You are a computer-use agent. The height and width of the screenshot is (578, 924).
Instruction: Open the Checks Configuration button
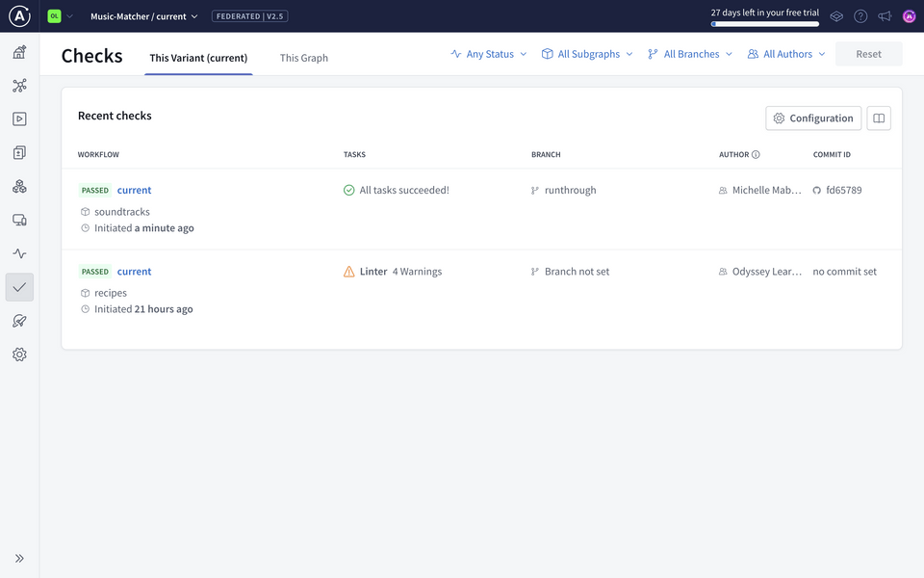813,118
